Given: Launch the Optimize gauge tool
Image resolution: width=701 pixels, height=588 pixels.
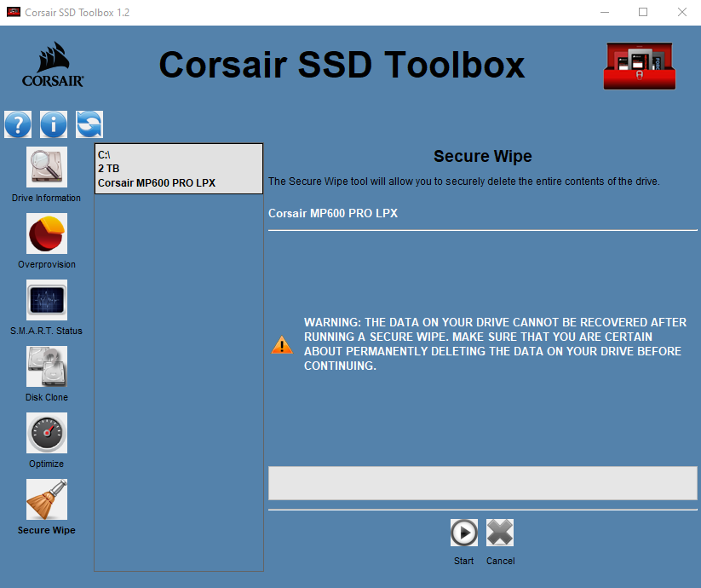Looking at the screenshot, I should click(47, 433).
